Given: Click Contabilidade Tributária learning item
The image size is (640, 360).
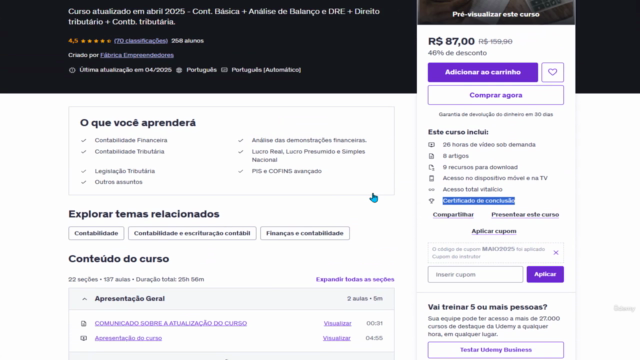Looking at the screenshot, I should (129, 151).
